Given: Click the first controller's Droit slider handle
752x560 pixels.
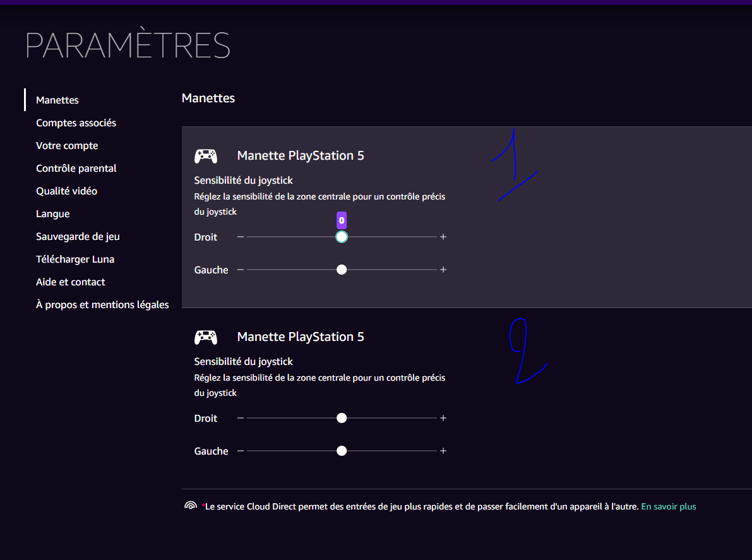Looking at the screenshot, I should click(342, 237).
